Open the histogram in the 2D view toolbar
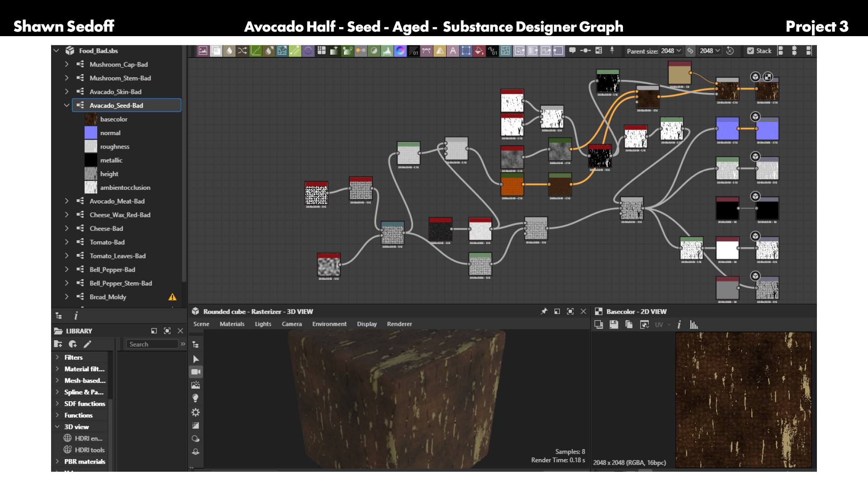The width and height of the screenshot is (868, 488). (694, 324)
